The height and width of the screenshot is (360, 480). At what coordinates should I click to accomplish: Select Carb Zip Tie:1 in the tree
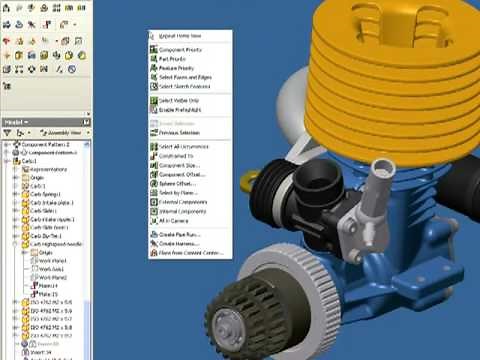[x=46, y=236]
